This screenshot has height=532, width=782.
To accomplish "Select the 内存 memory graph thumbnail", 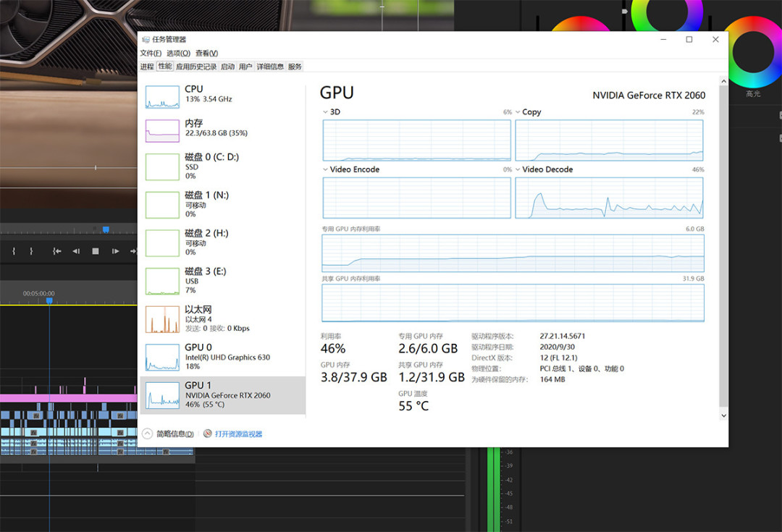I will pyautogui.click(x=162, y=130).
